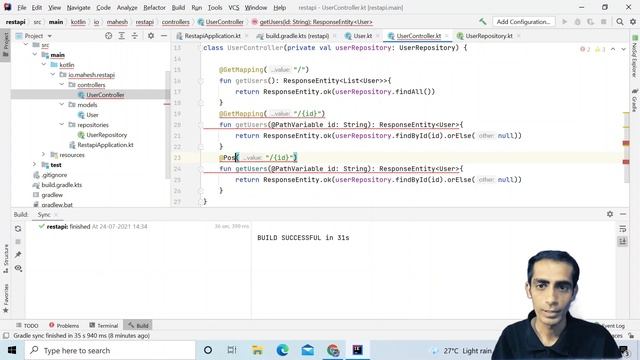This screenshot has height=360, width=640.
Task: Hide the Project panel with minus icon
Action: click(x=164, y=36)
